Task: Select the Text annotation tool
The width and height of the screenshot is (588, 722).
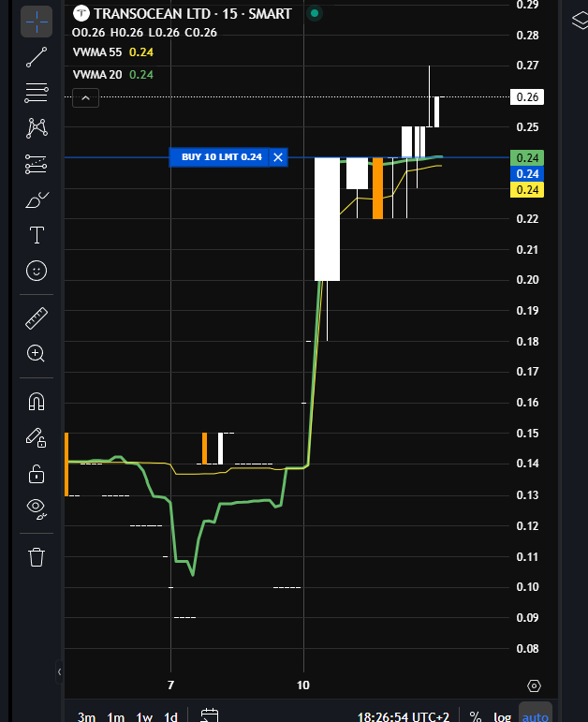Action: click(x=37, y=235)
